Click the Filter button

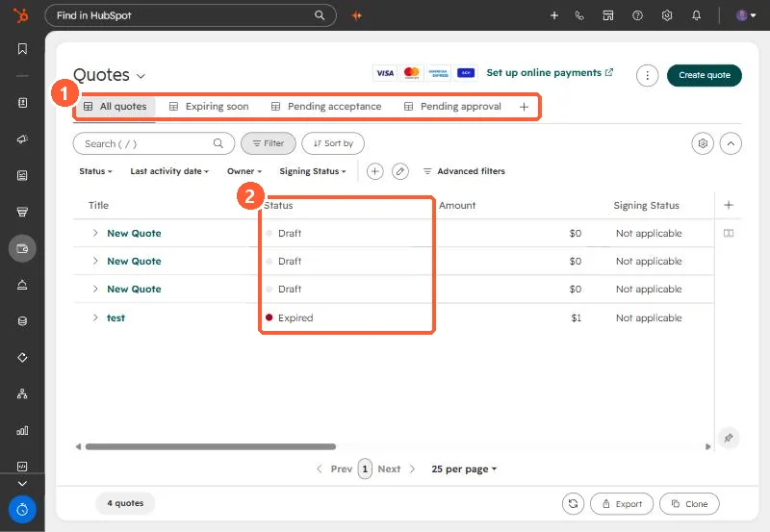[x=269, y=143]
